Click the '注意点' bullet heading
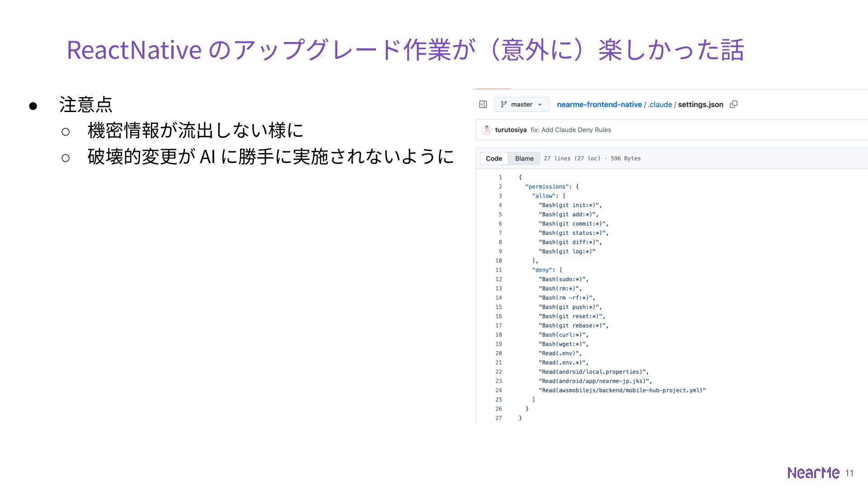Viewport: 868px width, 488px height. (86, 104)
